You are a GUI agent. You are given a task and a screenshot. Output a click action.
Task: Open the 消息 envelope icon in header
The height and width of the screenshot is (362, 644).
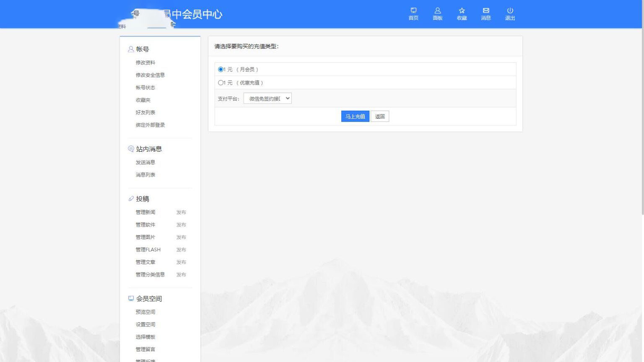(x=486, y=11)
